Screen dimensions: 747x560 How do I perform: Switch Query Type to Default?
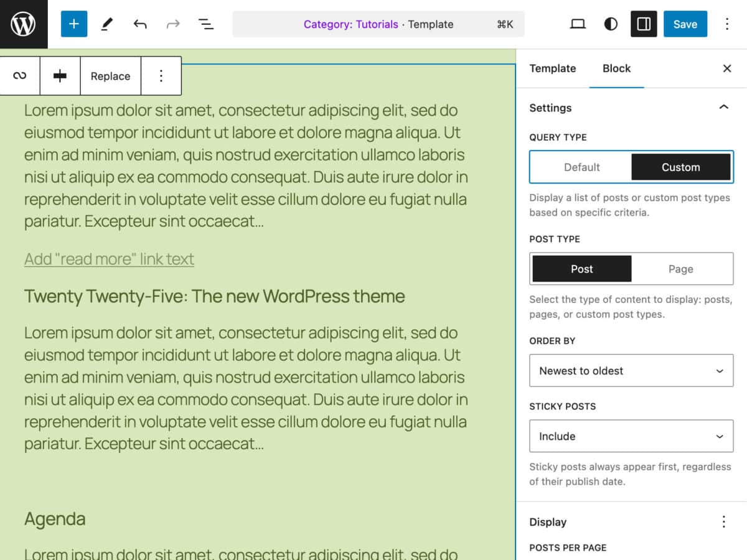(582, 167)
